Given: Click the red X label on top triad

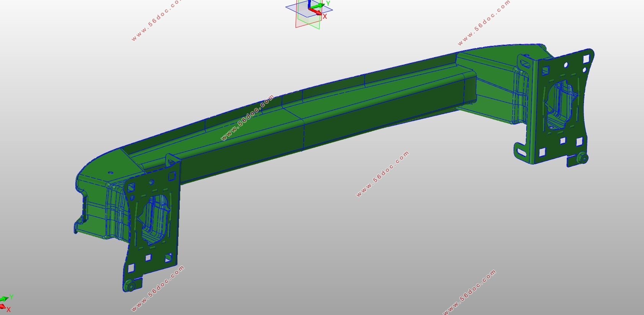Looking at the screenshot, I should coord(325,16).
